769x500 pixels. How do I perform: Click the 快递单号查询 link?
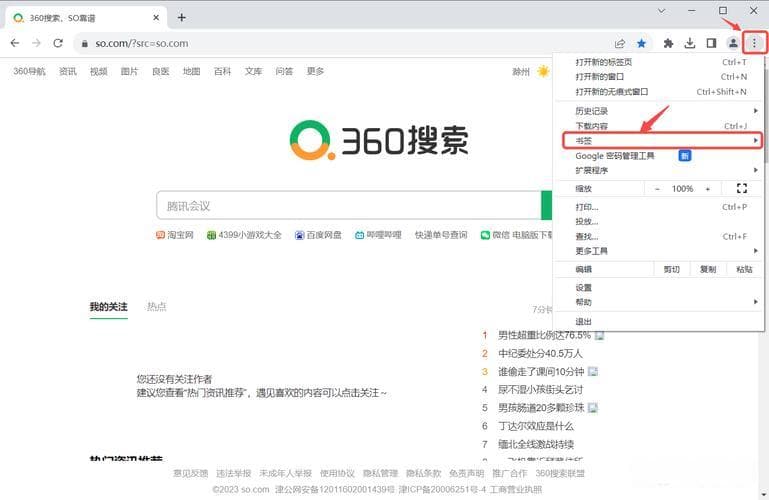[441, 235]
